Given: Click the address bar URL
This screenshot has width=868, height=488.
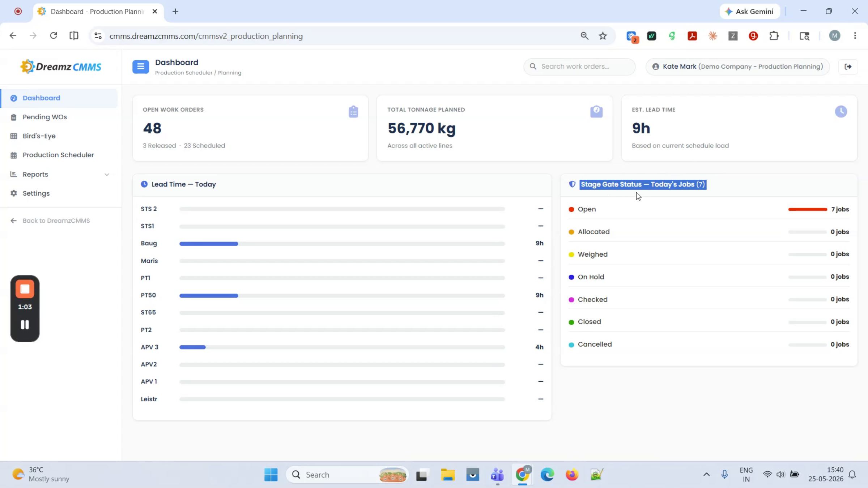Looking at the screenshot, I should coord(206,36).
